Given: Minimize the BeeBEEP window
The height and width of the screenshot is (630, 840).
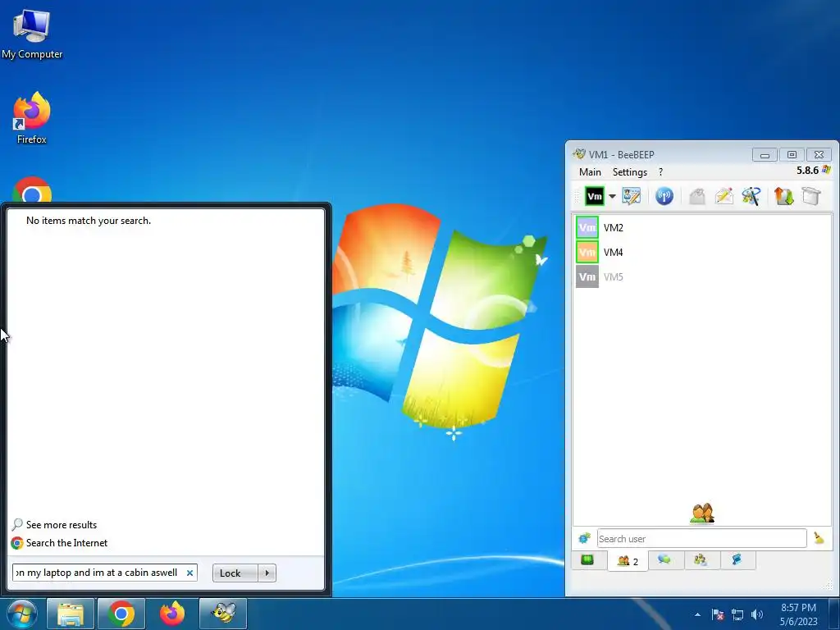Looking at the screenshot, I should [765, 155].
